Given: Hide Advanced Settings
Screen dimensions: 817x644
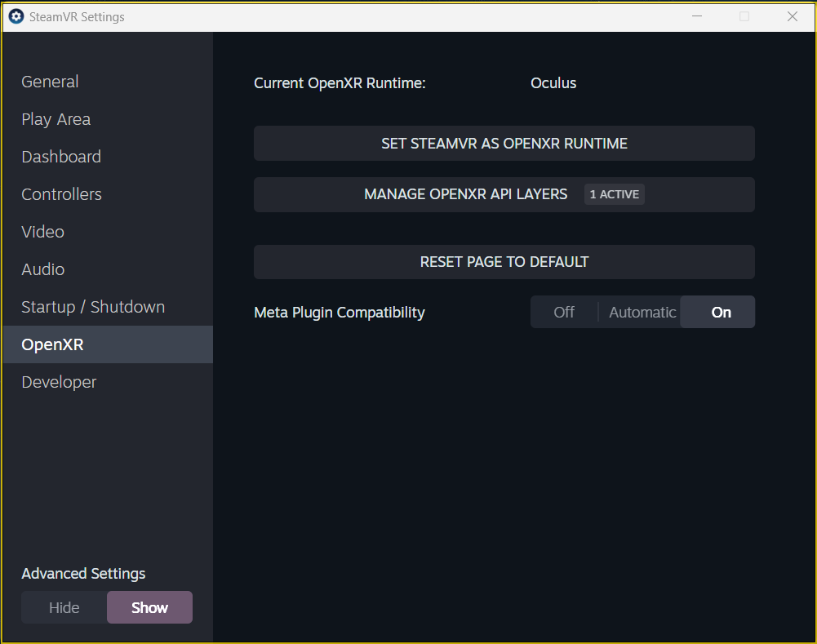Looking at the screenshot, I should 64,607.
